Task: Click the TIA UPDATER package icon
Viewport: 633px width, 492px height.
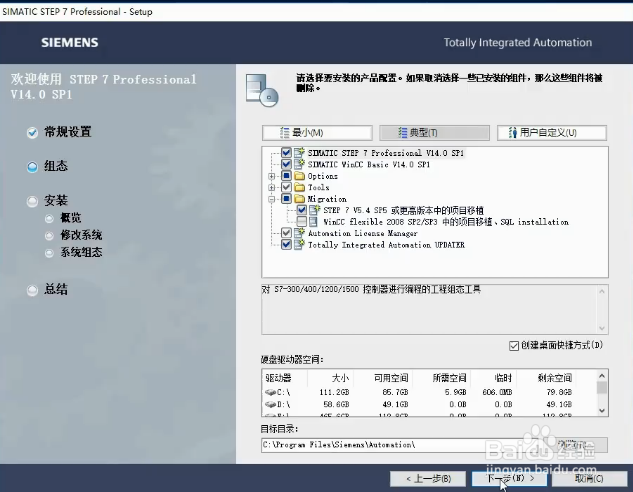Action: click(x=299, y=244)
